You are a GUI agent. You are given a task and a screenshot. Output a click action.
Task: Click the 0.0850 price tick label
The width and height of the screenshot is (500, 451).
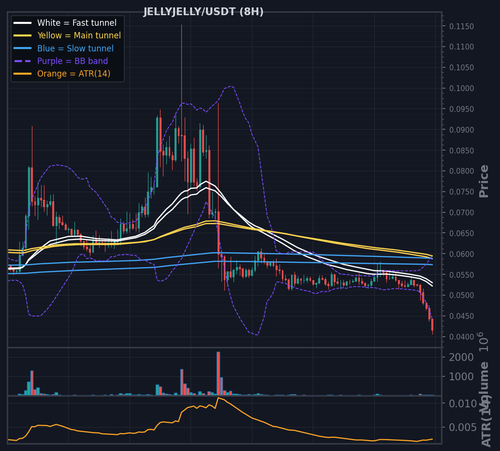coord(461,151)
